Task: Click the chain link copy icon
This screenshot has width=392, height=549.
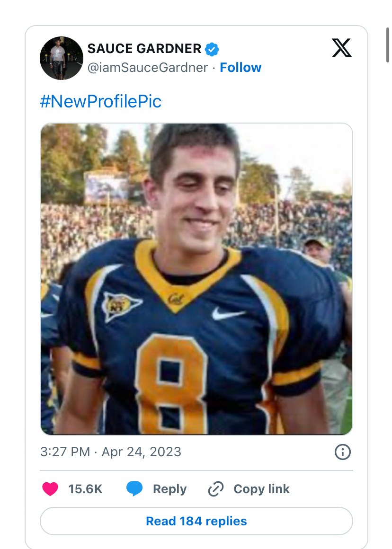Action: pos(216,489)
